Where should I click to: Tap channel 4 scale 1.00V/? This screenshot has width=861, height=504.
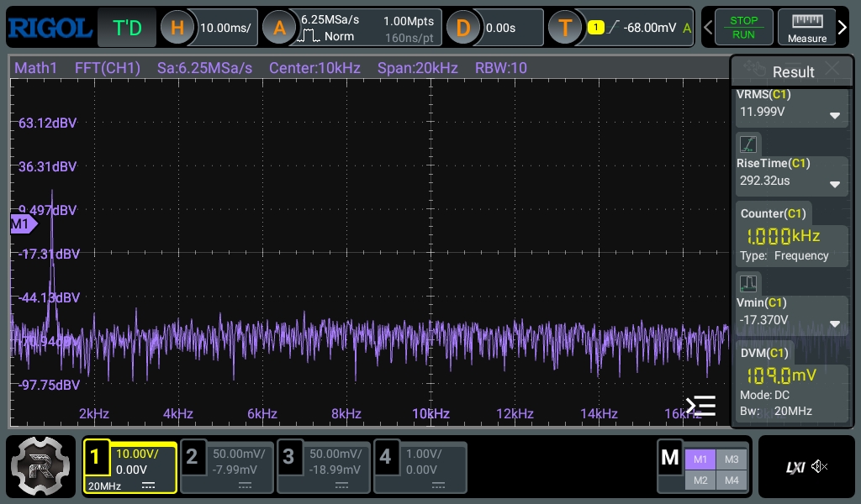coord(424,454)
